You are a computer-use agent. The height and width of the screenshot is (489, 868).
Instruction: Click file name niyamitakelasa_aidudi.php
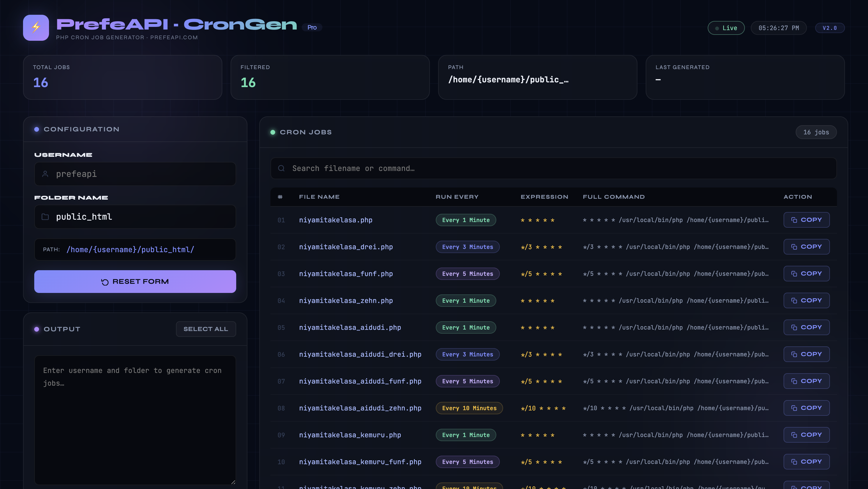[350, 327]
